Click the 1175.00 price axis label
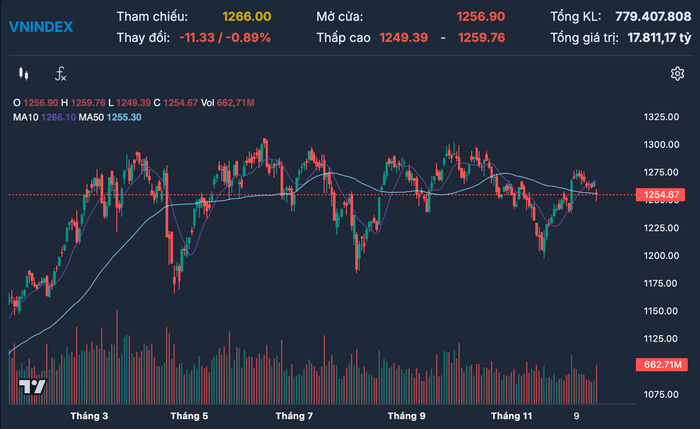700x429 pixels. click(661, 283)
